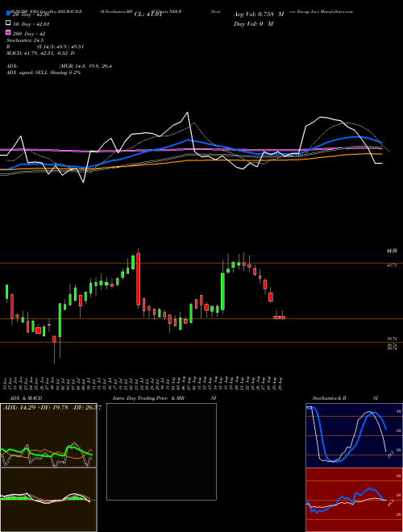The image size is (403, 532).
Task: Click the "Intra Day Trading Price & MRSI" title
Action: (x=164, y=398)
